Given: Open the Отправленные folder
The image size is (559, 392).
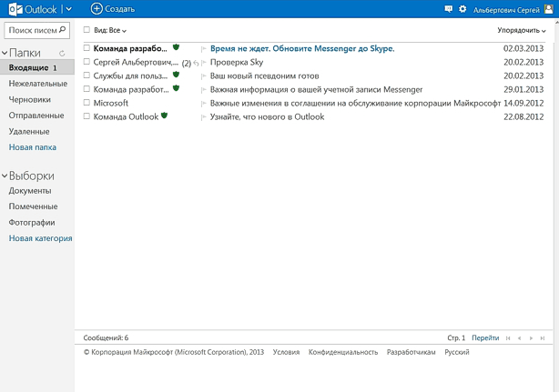Looking at the screenshot, I should pos(36,116).
